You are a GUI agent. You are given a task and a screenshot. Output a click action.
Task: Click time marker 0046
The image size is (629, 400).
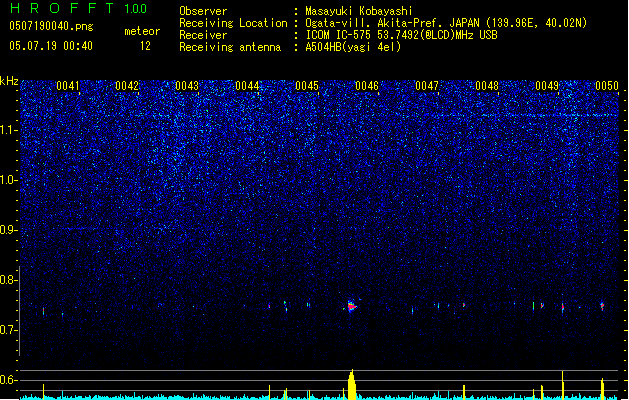point(367,86)
